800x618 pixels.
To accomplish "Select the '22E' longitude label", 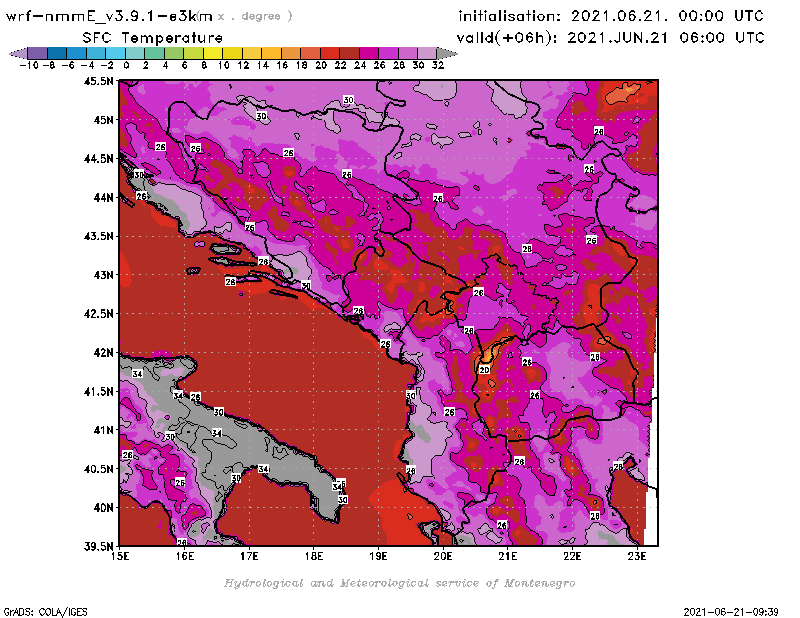I will click(x=572, y=556).
